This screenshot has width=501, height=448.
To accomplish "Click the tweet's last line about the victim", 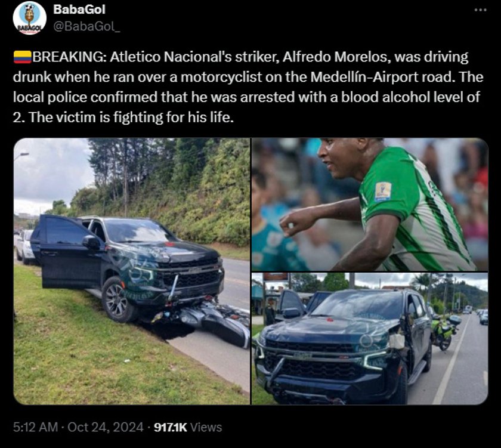I will coord(123,118).
